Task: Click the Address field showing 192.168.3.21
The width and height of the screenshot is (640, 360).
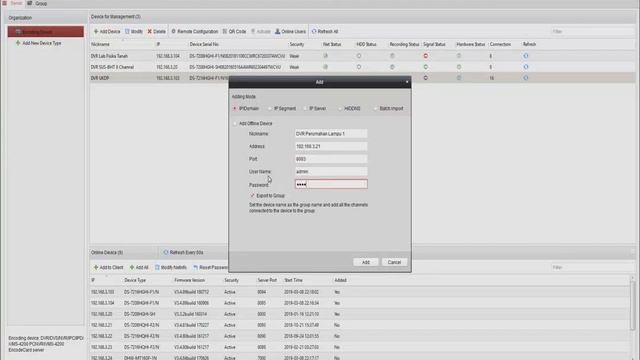Action: 331,146
